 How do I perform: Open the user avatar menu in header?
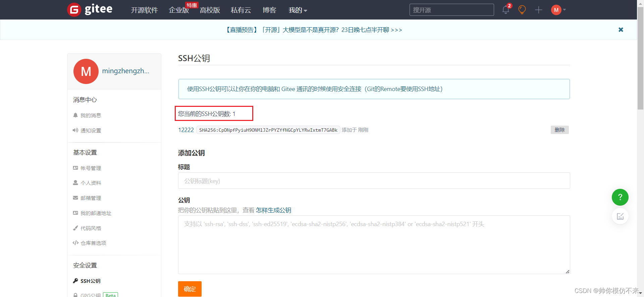click(x=558, y=10)
